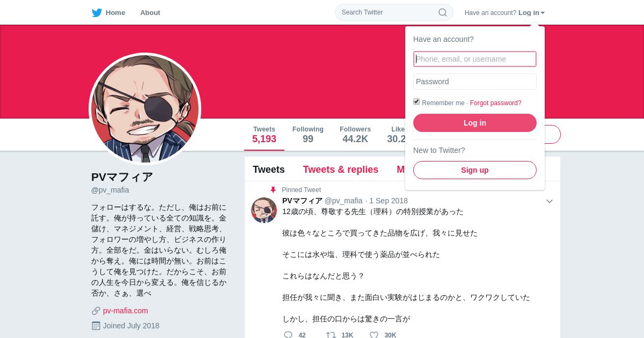644x338 pixels.
Task: Click the Phone, email, or username field
Action: coord(475,59)
